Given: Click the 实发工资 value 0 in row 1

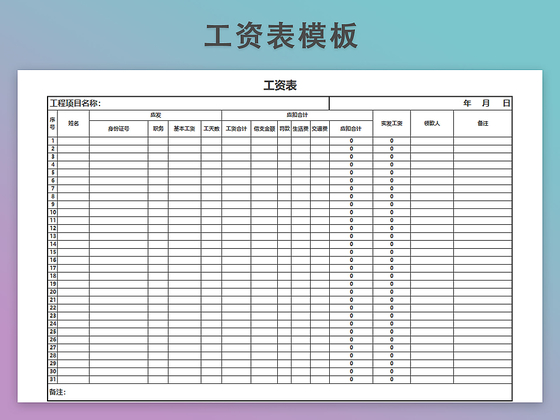Looking at the screenshot, I should pyautogui.click(x=392, y=141).
